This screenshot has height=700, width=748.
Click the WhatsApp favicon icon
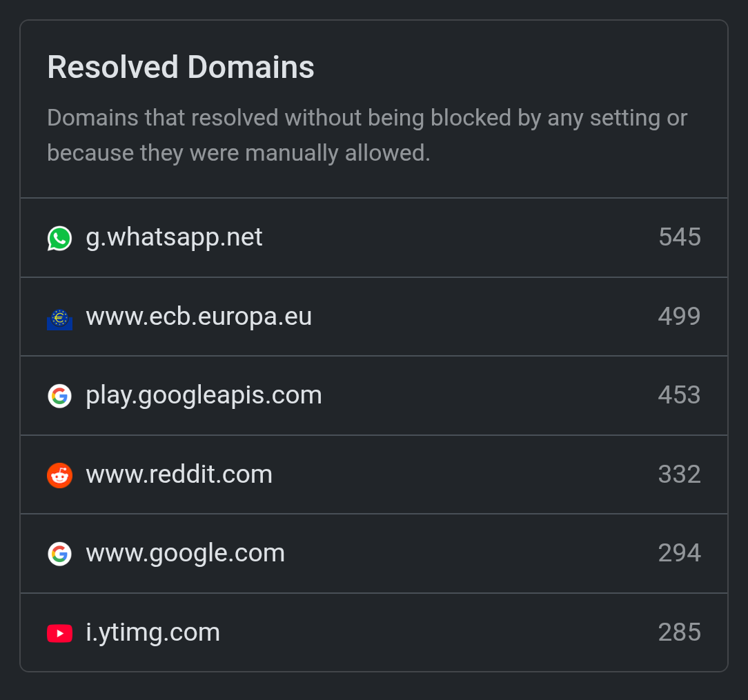tap(59, 238)
